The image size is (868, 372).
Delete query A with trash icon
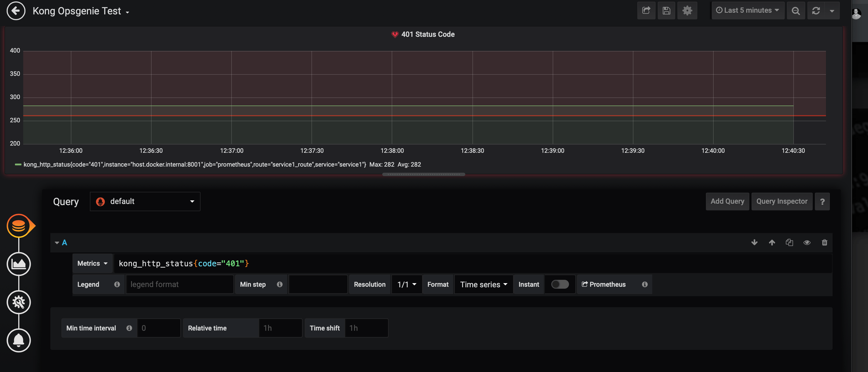point(824,242)
